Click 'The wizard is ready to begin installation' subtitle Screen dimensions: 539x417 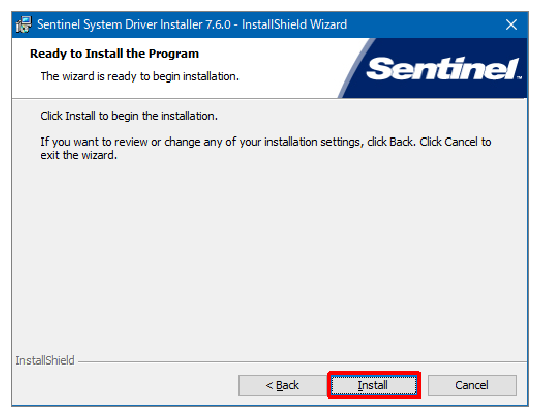pyautogui.click(x=140, y=76)
